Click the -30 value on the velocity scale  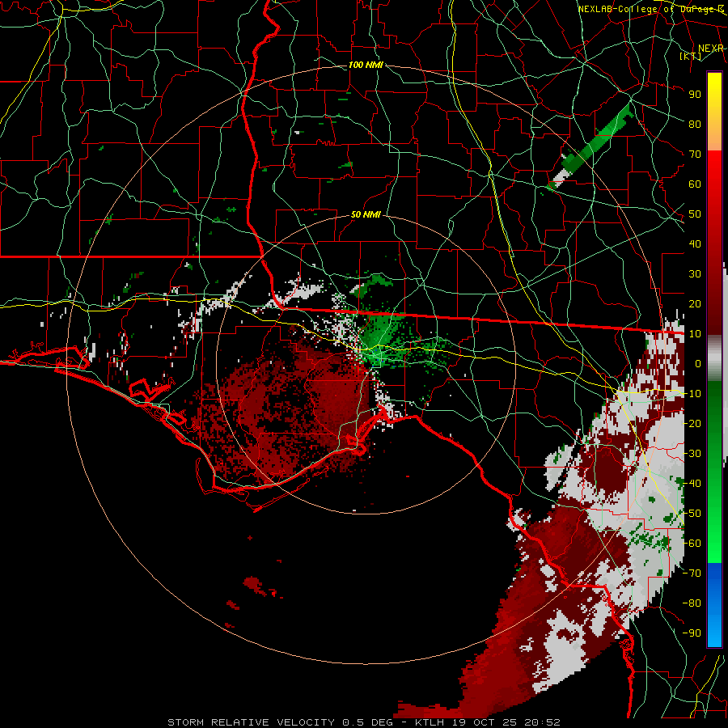click(x=692, y=454)
